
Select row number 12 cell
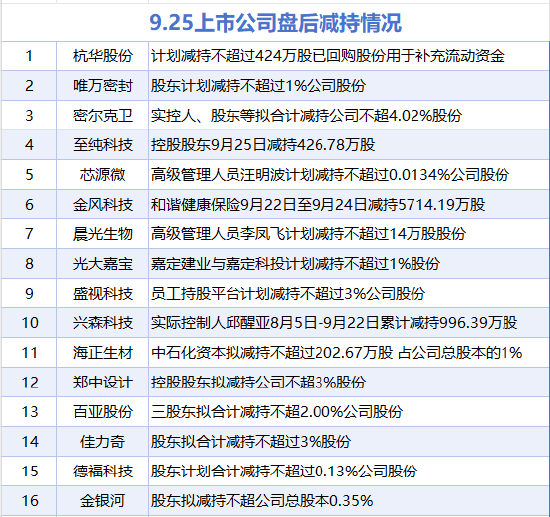(29, 382)
